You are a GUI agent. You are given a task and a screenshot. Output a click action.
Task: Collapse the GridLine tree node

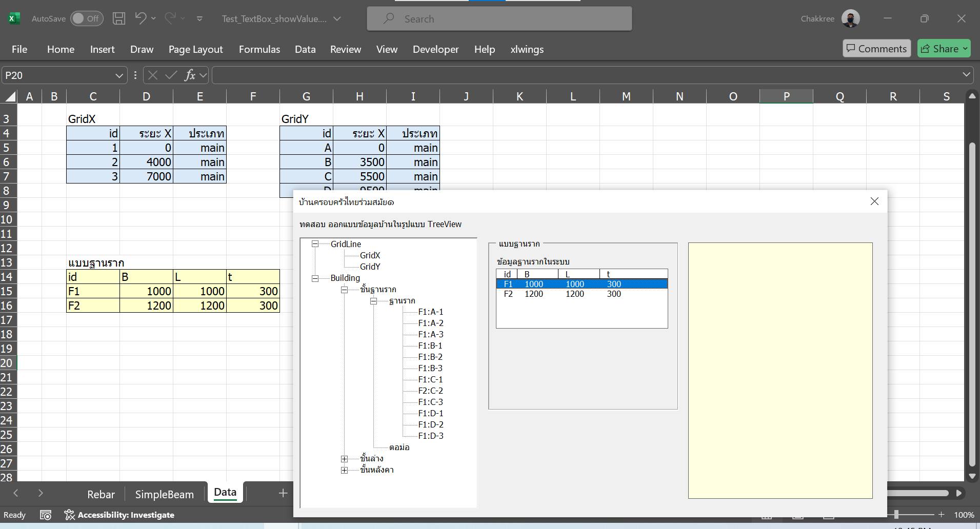click(315, 244)
